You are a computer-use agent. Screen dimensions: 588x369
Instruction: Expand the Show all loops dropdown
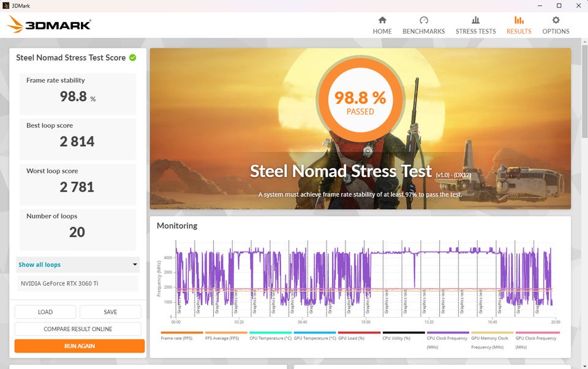pyautogui.click(x=78, y=264)
